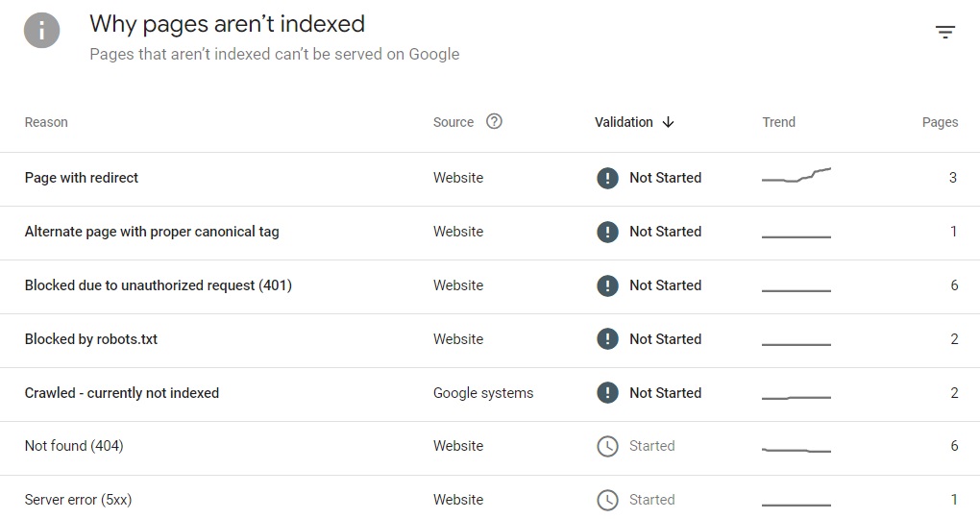Open Crawled - currently not indexed reason
The width and height of the screenshot is (980, 519).
[122, 393]
